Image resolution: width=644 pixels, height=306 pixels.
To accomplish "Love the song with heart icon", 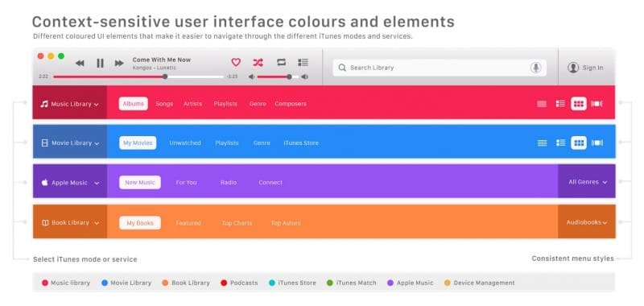I will pyautogui.click(x=236, y=63).
